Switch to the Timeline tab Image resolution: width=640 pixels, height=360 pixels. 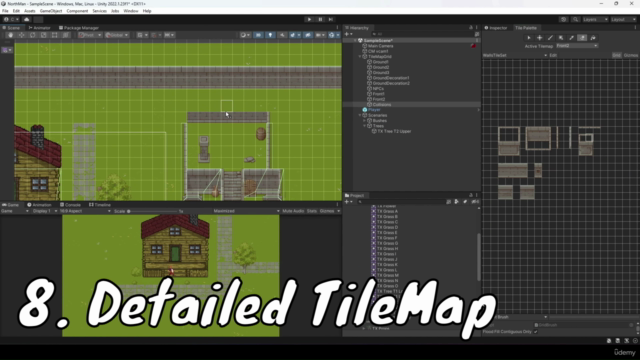pos(100,205)
